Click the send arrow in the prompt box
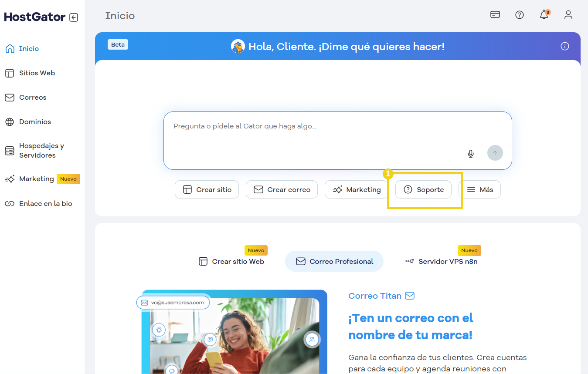 [x=495, y=153]
